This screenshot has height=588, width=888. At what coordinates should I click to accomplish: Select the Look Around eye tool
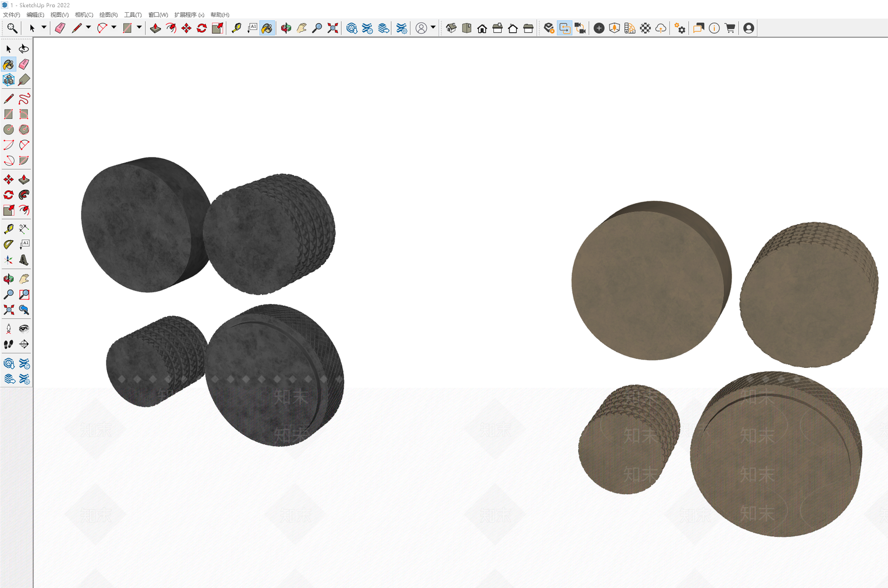pyautogui.click(x=24, y=328)
